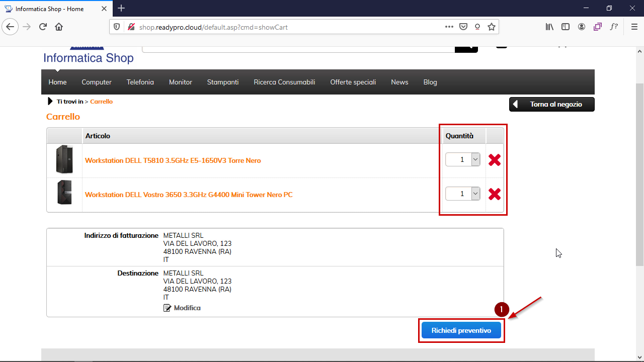Click the Modifica edit icon
Image resolution: width=644 pixels, height=362 pixels.
(168, 308)
